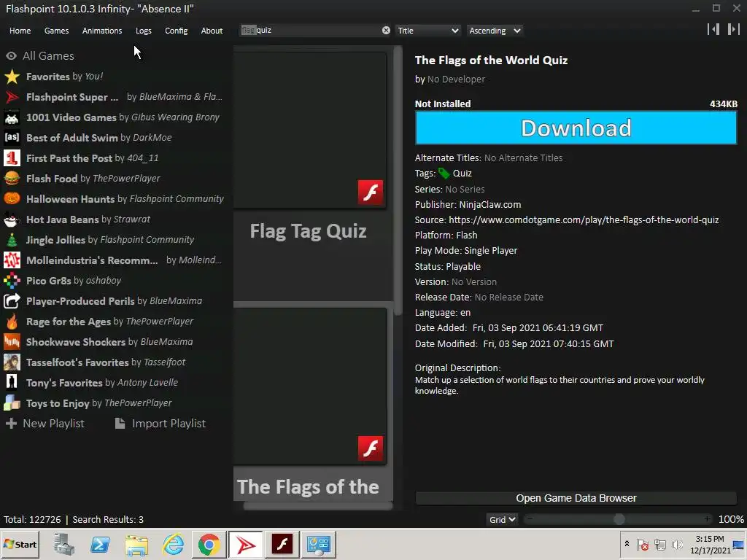Open Best of Adult Swim [as] icon

pos(12,138)
